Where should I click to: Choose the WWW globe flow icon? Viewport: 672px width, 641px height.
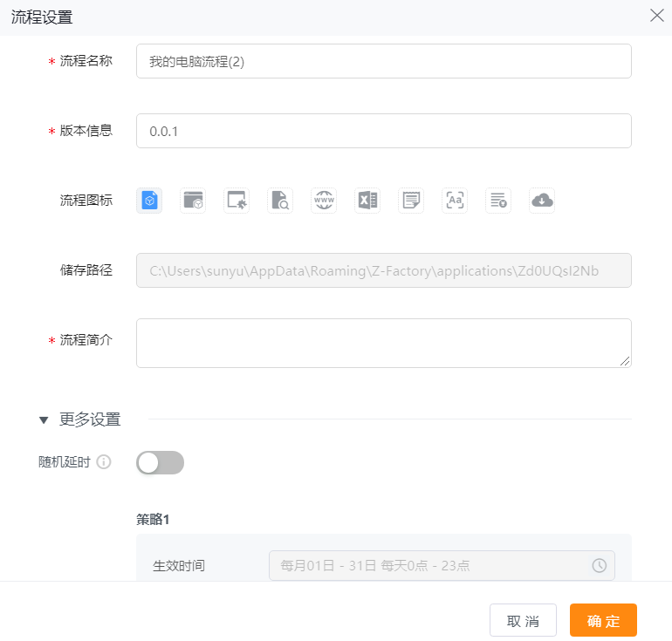coord(324,201)
